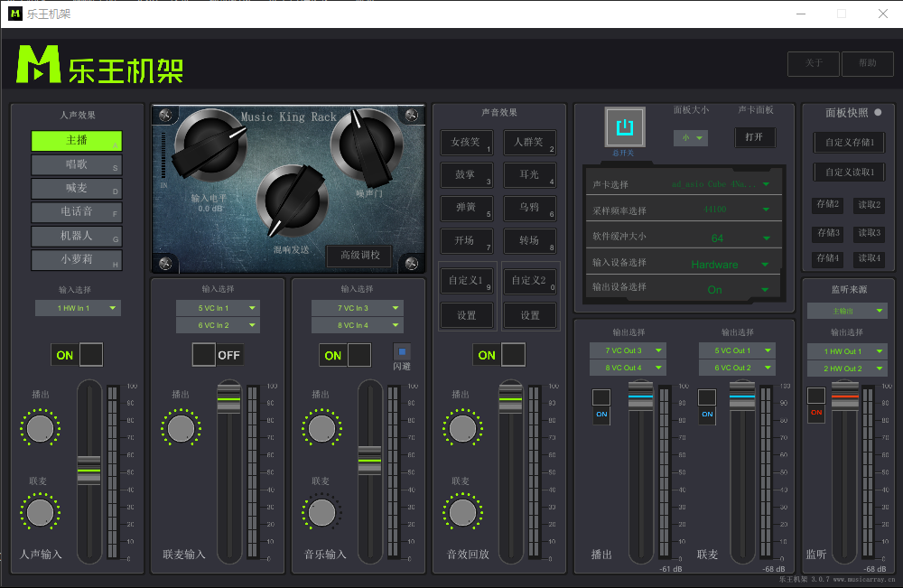Image resolution: width=903 pixels, height=588 pixels.
Task: Click the 噪声门 noise gate knob
Action: click(x=366, y=145)
